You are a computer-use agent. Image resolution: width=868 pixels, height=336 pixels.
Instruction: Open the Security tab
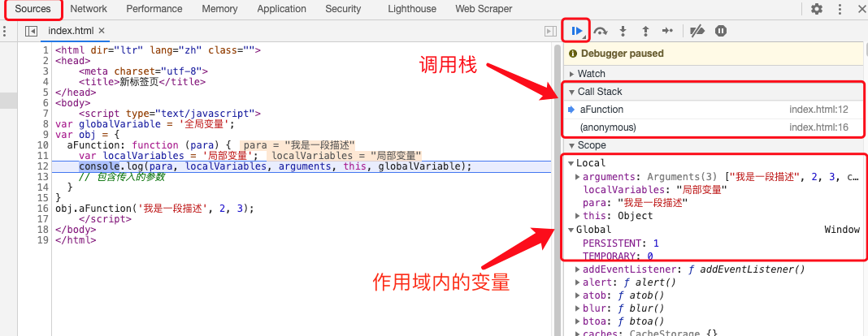[343, 9]
